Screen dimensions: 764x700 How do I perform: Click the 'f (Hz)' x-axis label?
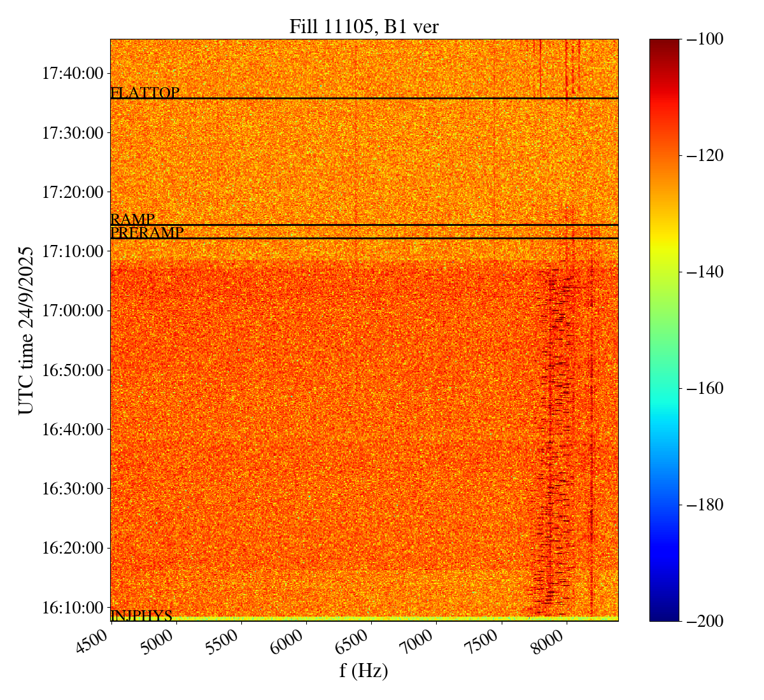[x=364, y=670]
